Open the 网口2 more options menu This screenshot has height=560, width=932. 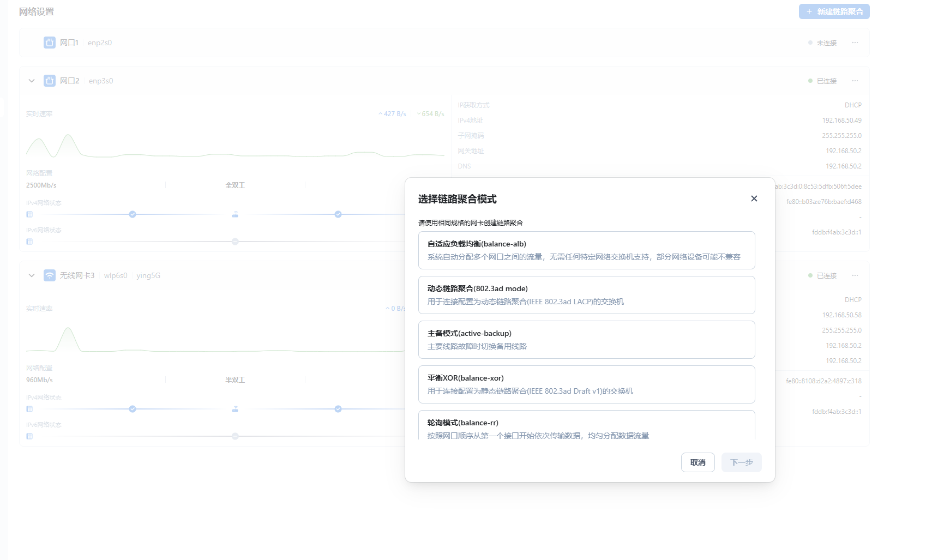[x=855, y=80]
